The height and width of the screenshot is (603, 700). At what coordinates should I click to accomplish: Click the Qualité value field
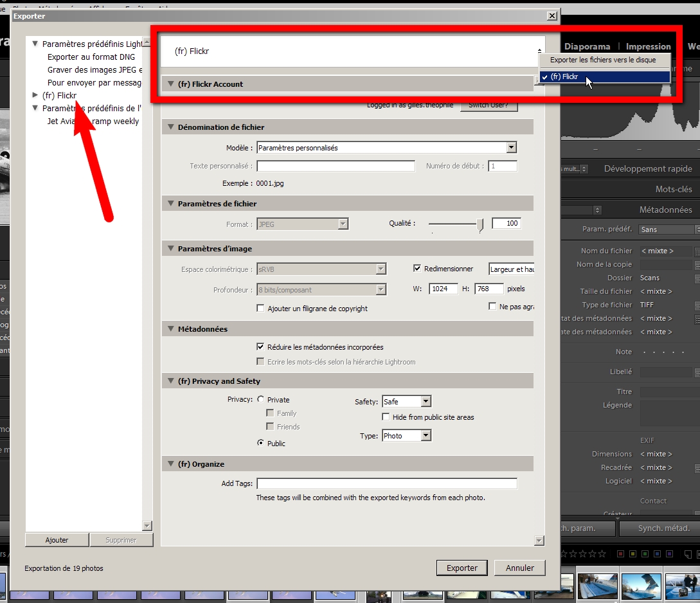tap(507, 223)
